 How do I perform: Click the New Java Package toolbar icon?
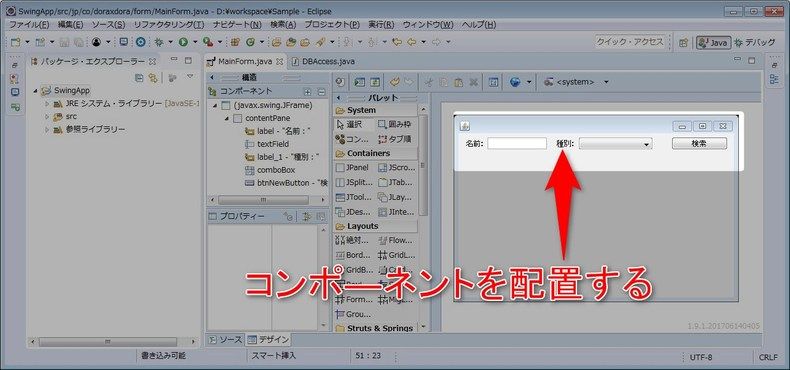click(235, 42)
